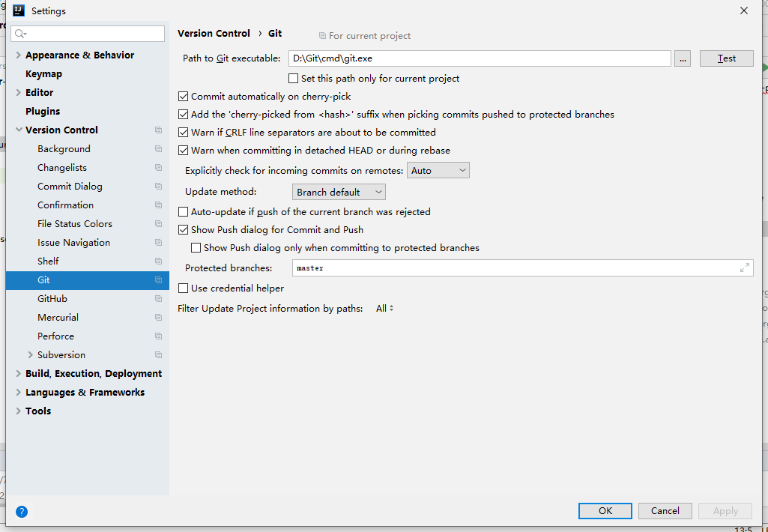
Task: Expand the Tools section
Action: point(18,411)
